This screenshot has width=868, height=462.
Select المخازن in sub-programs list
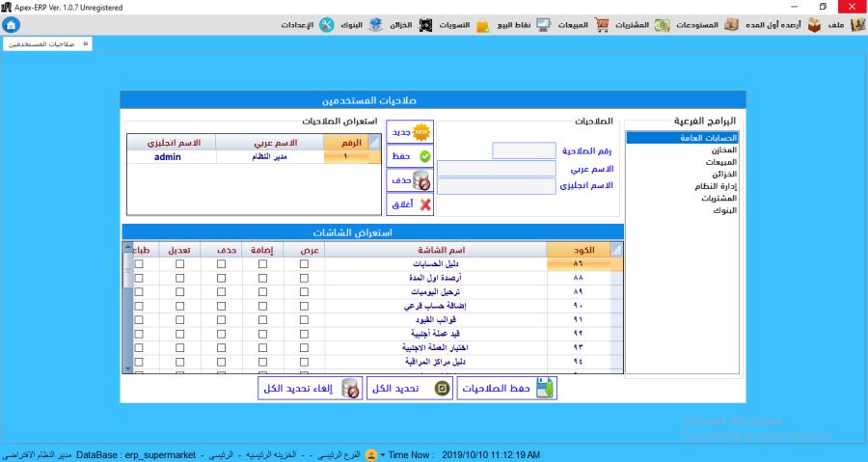tap(682, 149)
